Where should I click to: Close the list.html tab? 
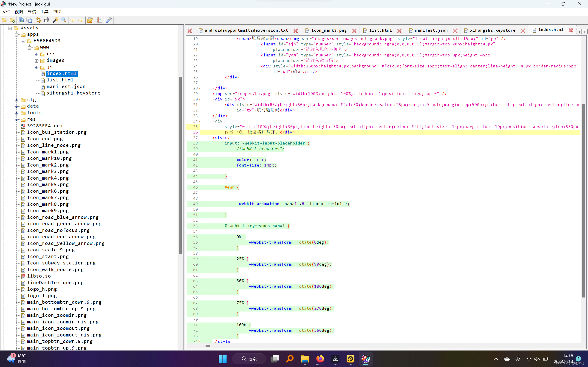(399, 31)
